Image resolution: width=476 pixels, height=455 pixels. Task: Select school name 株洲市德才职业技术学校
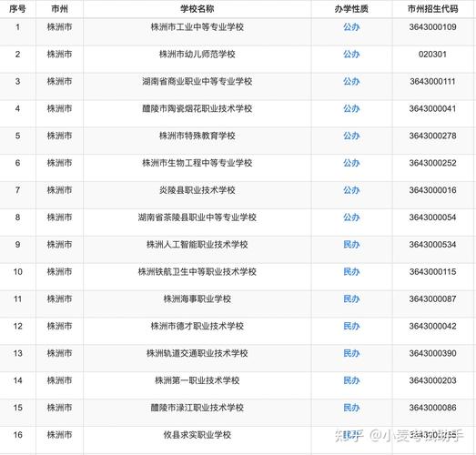(x=197, y=327)
